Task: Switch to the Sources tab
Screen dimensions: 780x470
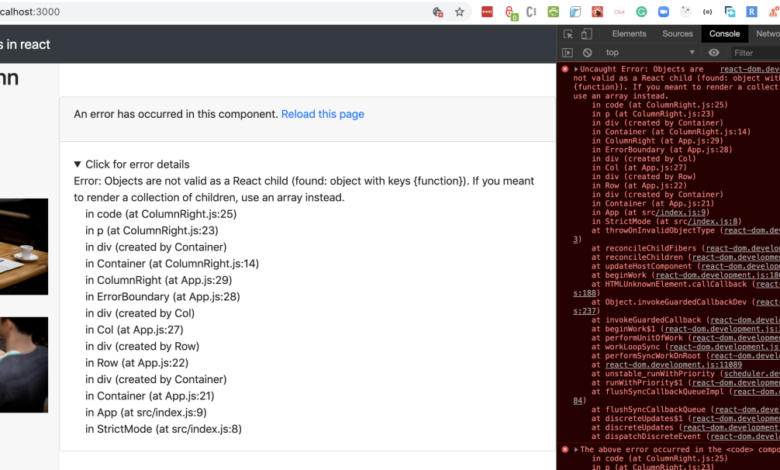Action: 678,34
